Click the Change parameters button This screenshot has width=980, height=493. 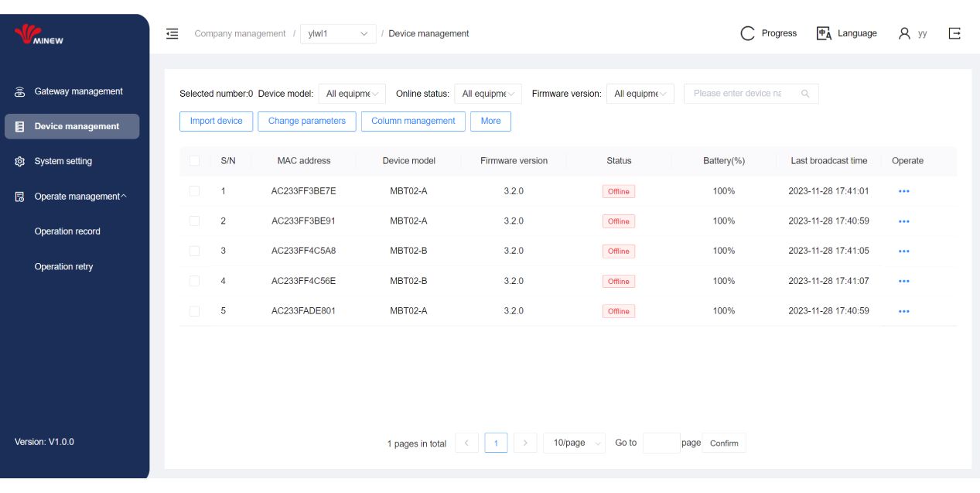coord(306,121)
